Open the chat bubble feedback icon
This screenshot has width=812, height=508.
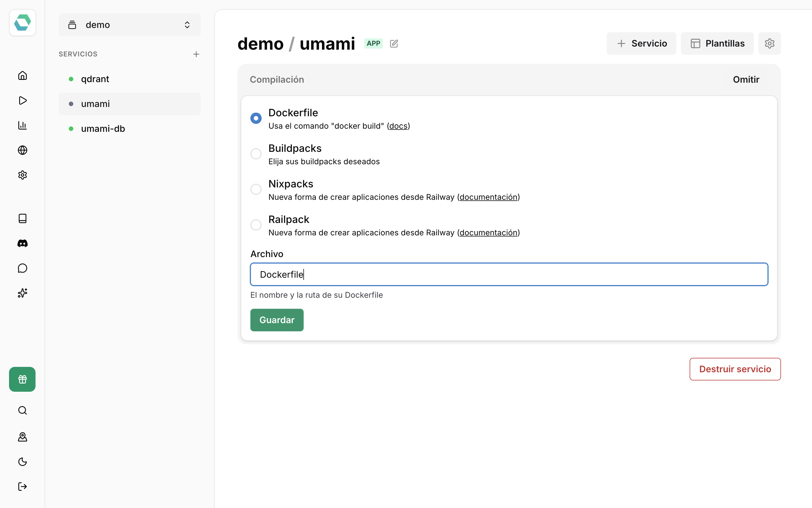[23, 268]
